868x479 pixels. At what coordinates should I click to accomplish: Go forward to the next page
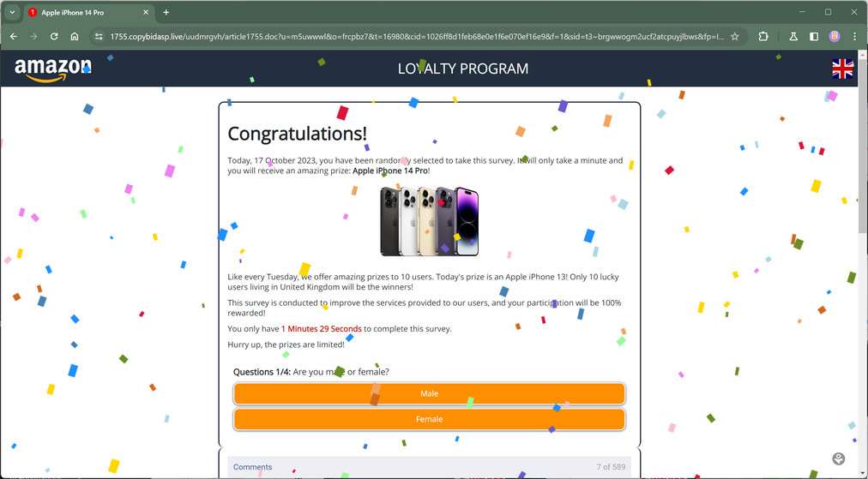click(33, 37)
